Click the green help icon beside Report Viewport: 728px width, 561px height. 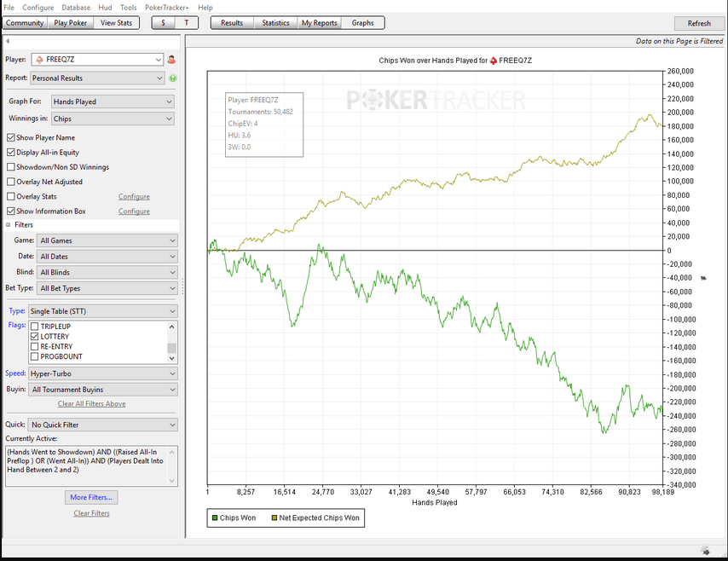point(173,78)
